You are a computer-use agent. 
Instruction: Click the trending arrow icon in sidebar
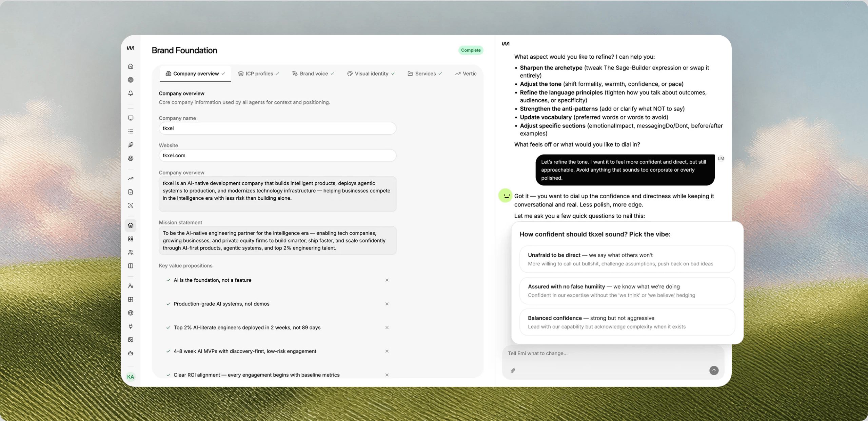(x=131, y=178)
